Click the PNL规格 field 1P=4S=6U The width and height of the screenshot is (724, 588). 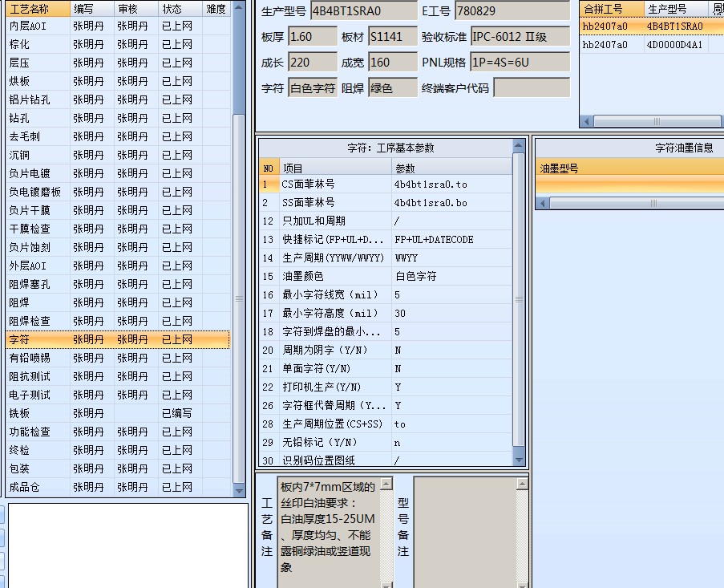(520, 63)
